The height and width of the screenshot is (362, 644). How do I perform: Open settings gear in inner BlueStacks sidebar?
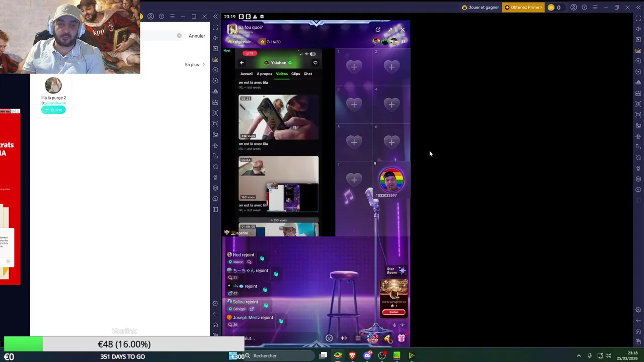[215, 303]
